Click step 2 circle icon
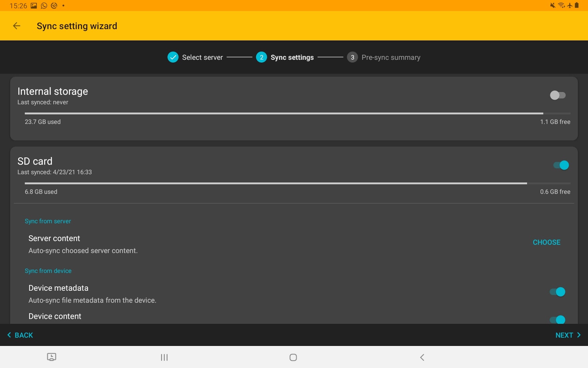The image size is (588, 368). click(261, 57)
